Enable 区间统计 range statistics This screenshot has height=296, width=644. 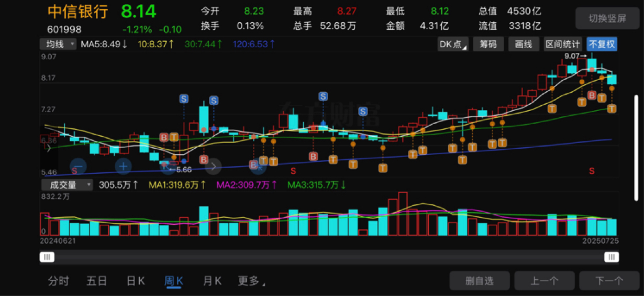(563, 45)
